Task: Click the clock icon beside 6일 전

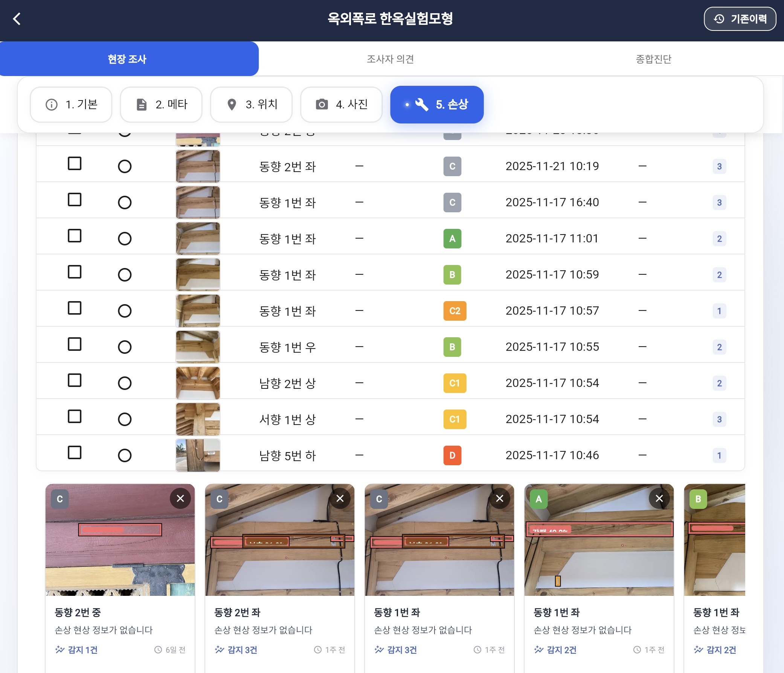Action: click(158, 650)
